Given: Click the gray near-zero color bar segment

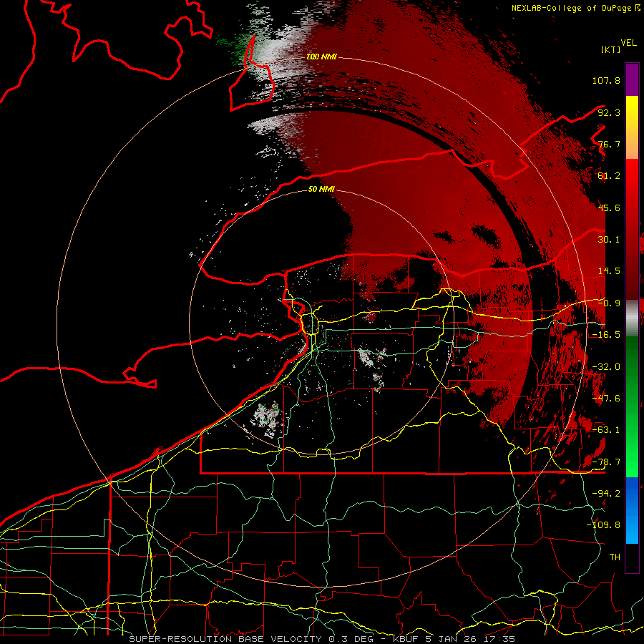Looking at the screenshot, I should click(x=632, y=318).
